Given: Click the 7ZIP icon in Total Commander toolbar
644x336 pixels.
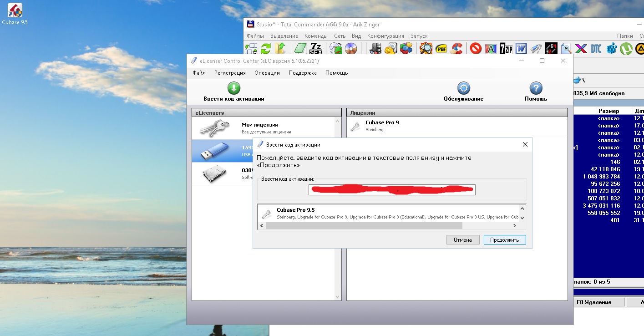Looking at the screenshot, I should pyautogui.click(x=506, y=48).
